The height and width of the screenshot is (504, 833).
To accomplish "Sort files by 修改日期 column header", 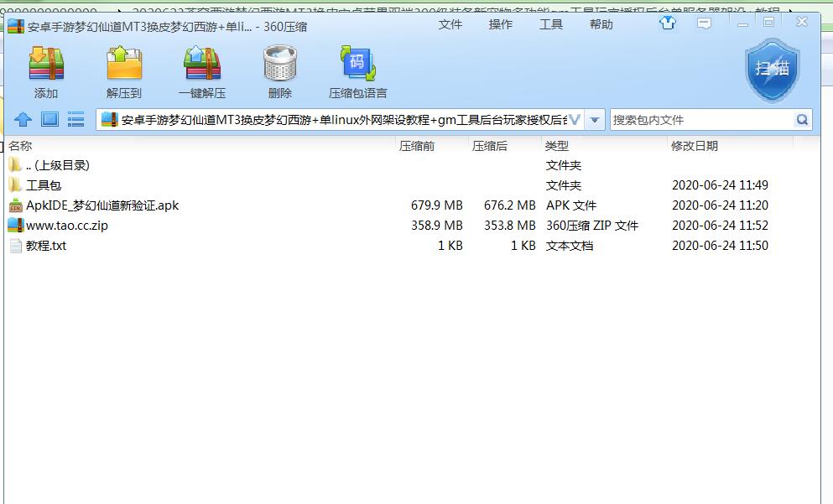I will (695, 146).
